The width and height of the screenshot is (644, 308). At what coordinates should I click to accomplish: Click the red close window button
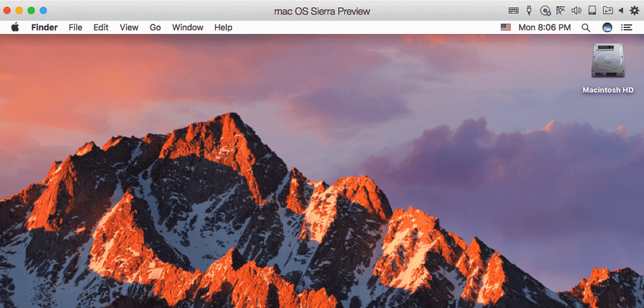tap(7, 11)
